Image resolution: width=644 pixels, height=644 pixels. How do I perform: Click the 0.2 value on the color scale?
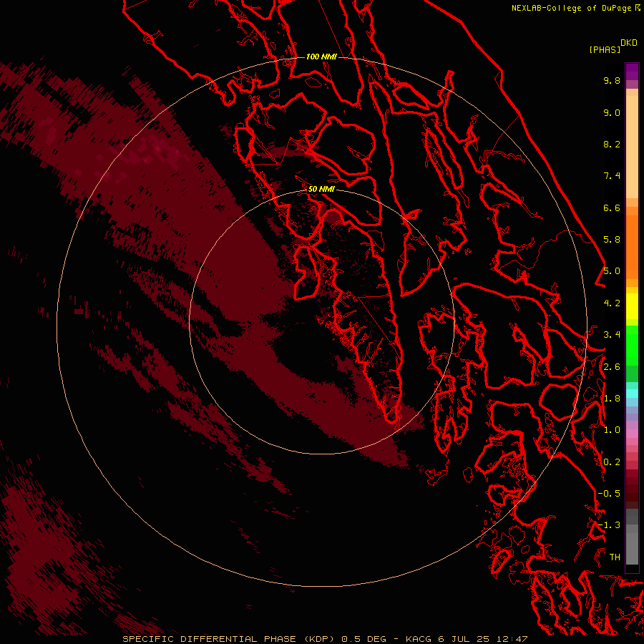tap(612, 462)
